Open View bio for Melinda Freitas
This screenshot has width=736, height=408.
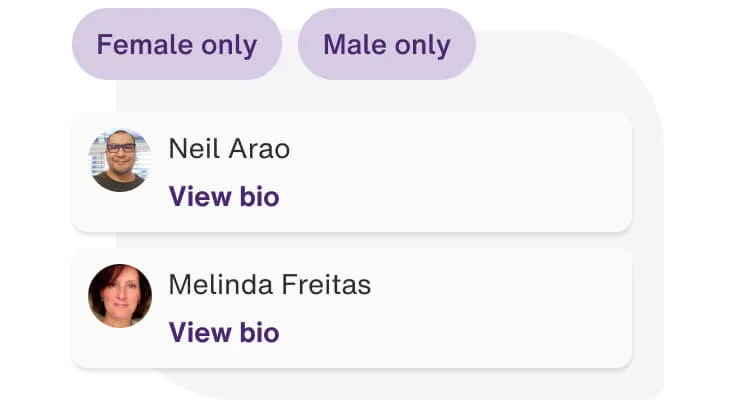(224, 332)
